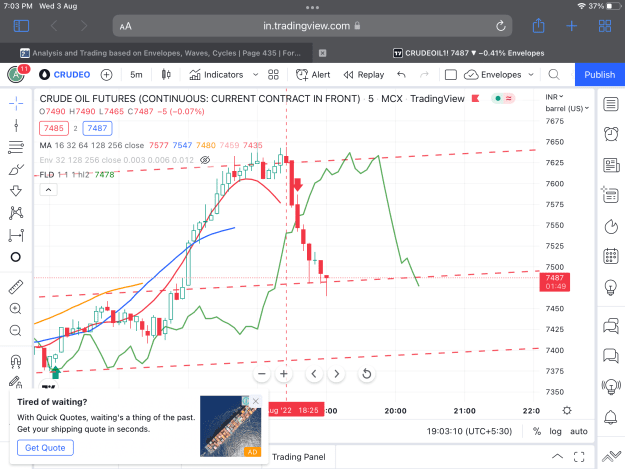Change the 5m time interval
Viewport: 625px width, 469px height.
click(x=136, y=75)
